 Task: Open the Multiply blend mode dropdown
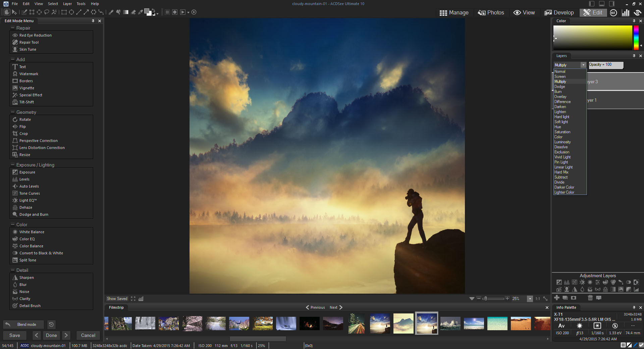pos(583,65)
